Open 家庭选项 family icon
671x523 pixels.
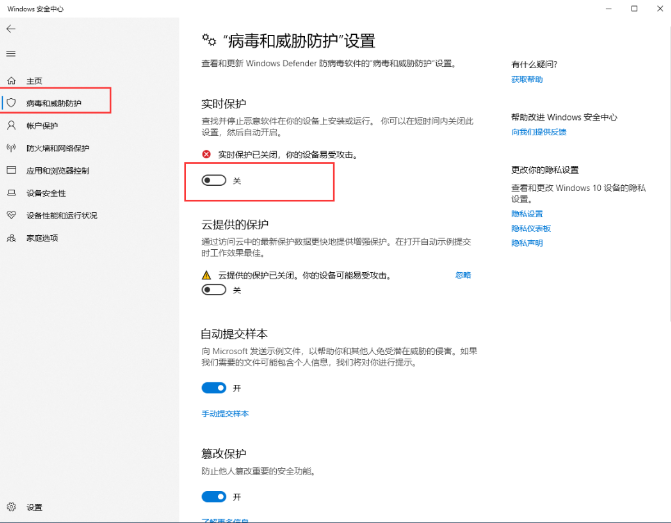coord(12,238)
